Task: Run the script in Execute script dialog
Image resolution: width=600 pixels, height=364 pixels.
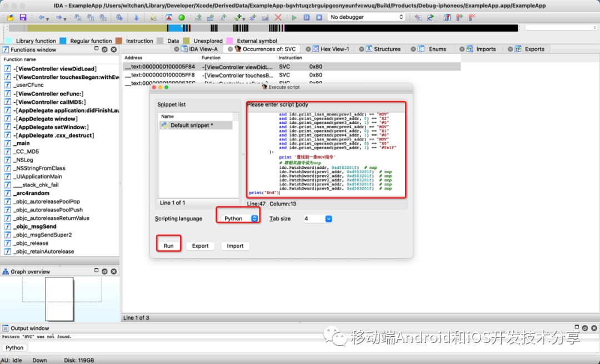Action: click(168, 246)
